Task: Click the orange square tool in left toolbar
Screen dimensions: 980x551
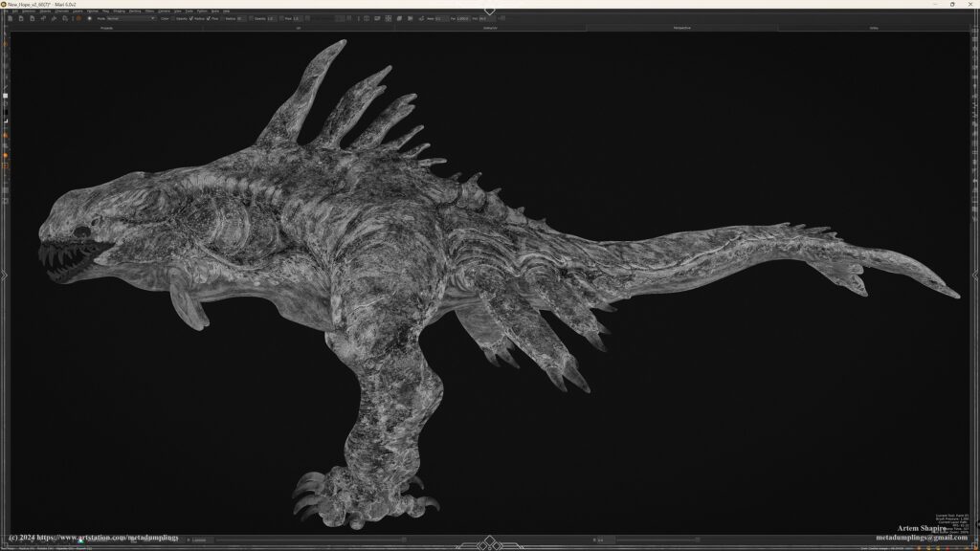Action: coord(5,165)
